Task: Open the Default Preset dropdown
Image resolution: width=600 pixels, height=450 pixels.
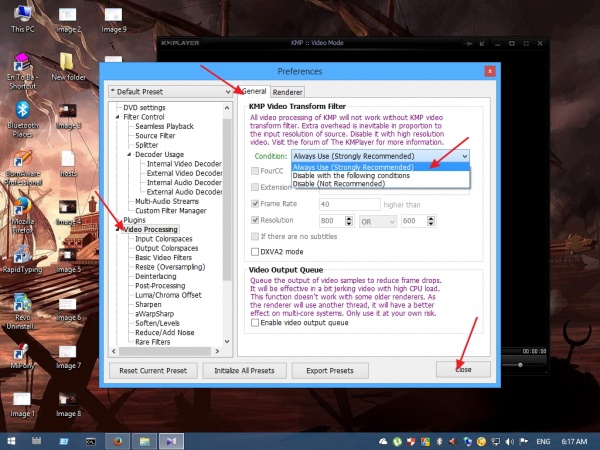Action: 172,91
